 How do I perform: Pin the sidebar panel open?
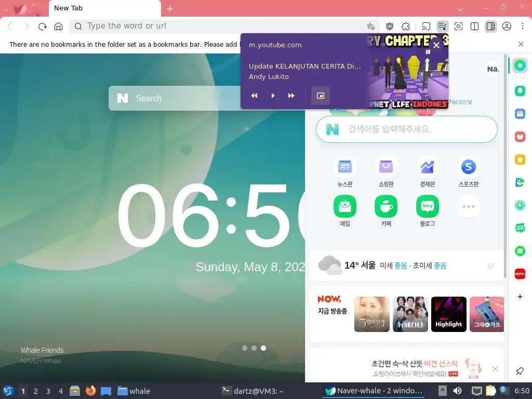[x=520, y=371]
